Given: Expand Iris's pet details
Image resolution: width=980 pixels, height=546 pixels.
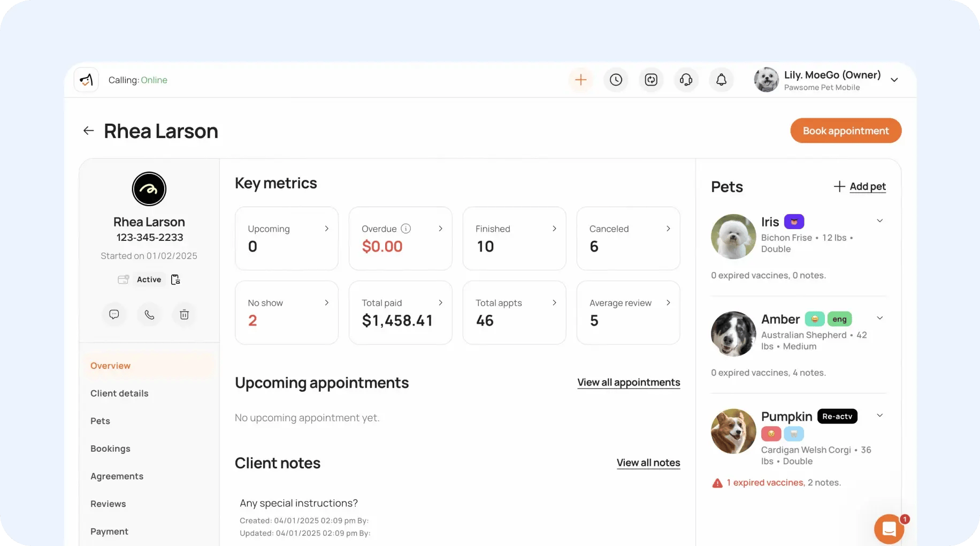Looking at the screenshot, I should point(880,221).
